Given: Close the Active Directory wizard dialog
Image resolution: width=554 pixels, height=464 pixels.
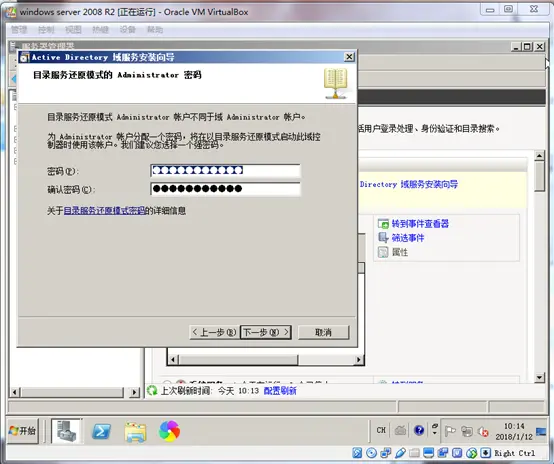Looking at the screenshot, I should [x=349, y=57].
